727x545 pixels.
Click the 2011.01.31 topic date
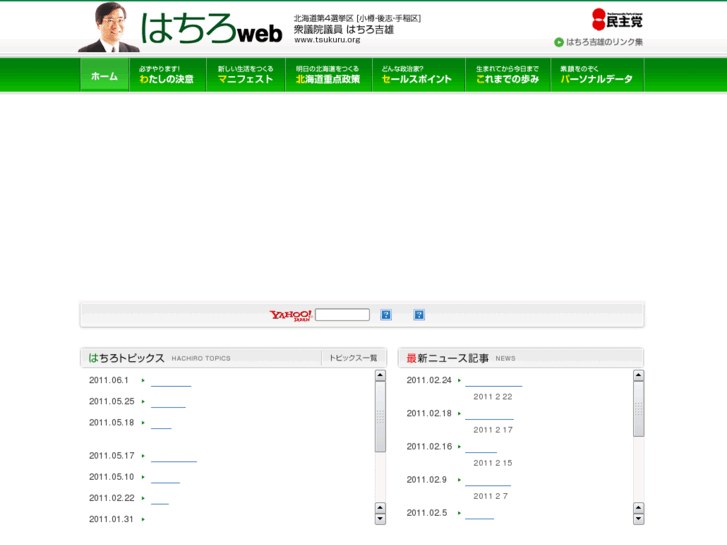tap(111, 519)
